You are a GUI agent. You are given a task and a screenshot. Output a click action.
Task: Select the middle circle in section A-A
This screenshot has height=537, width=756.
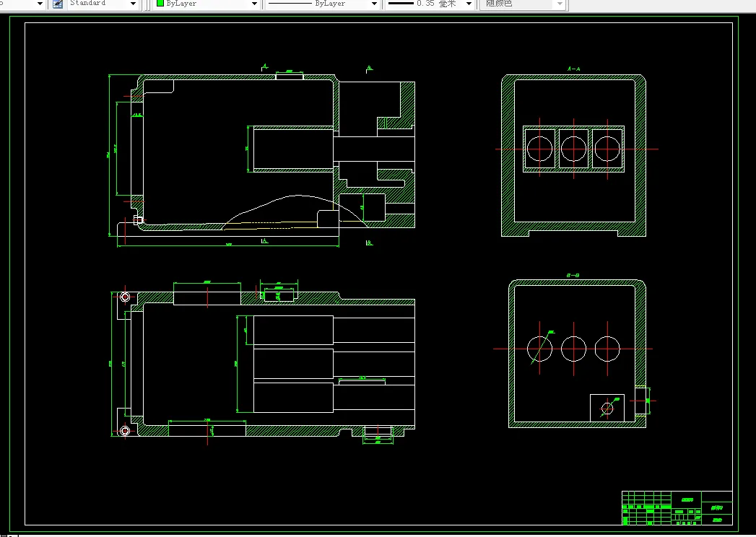pos(574,149)
